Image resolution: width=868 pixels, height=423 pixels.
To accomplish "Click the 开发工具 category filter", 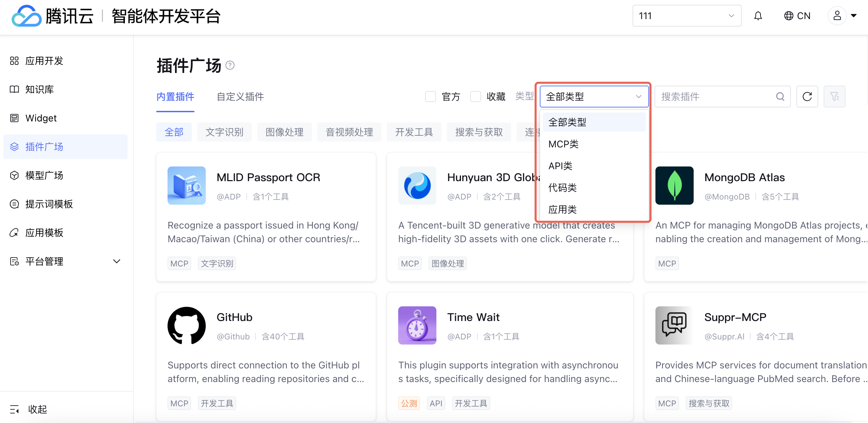I will tap(414, 132).
